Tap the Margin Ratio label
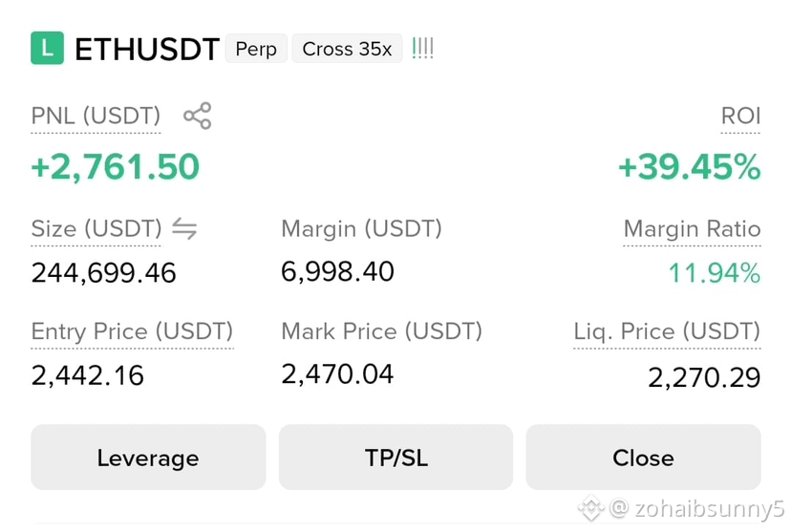792x532 pixels. tap(692, 228)
